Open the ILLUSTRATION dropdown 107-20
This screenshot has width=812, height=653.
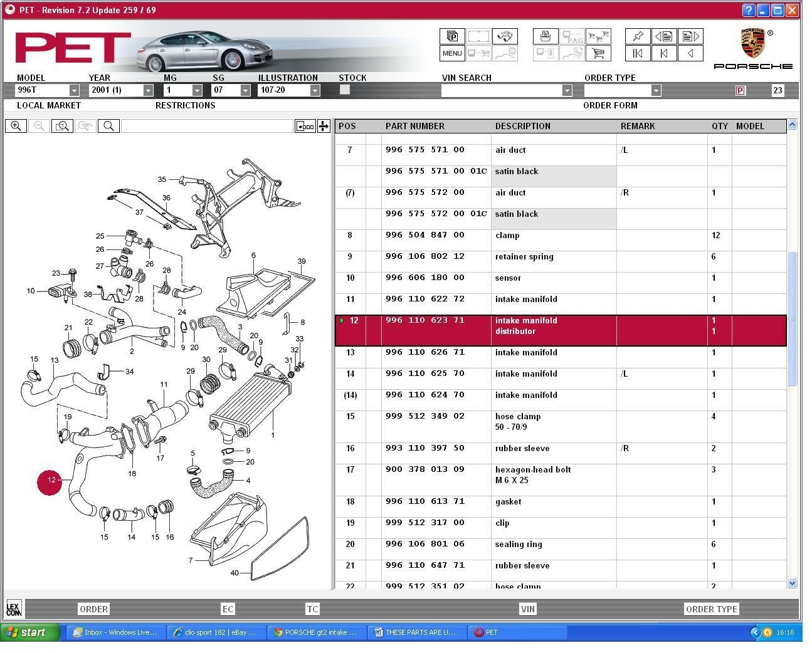point(315,90)
